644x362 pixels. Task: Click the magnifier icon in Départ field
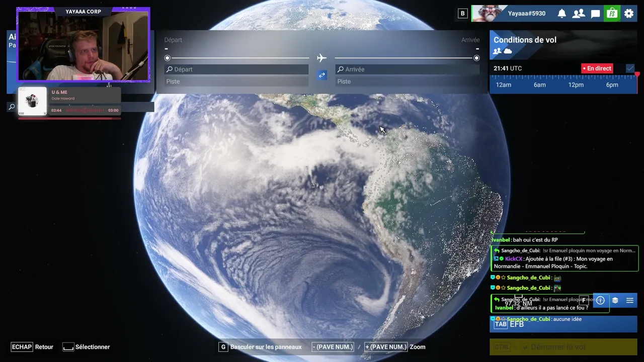pyautogui.click(x=170, y=69)
